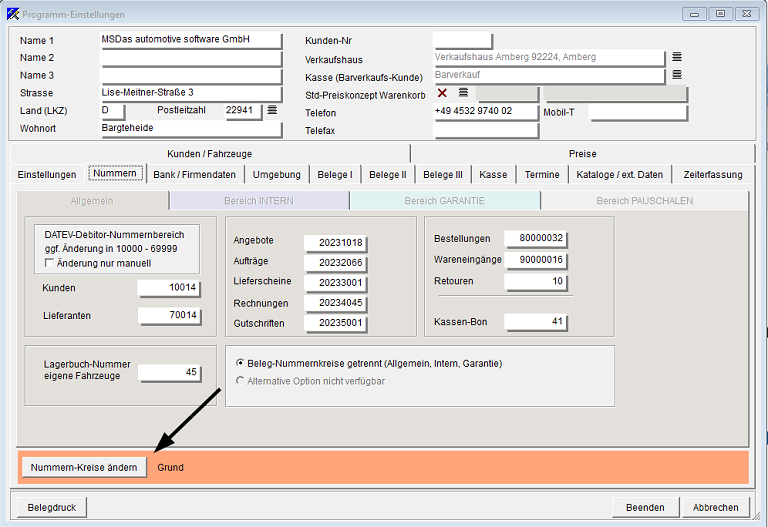Click the empty Name 3 field
The width and height of the screenshot is (768, 527).
coord(191,75)
